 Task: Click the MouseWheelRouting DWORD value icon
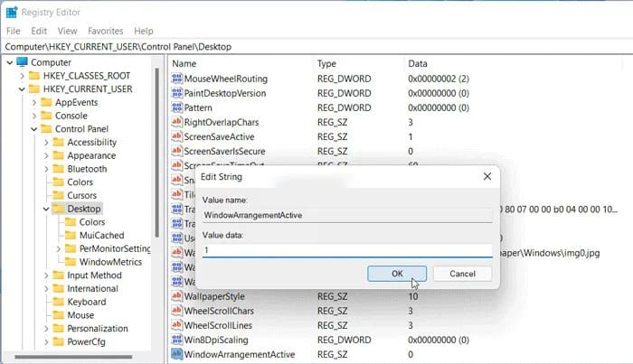tap(176, 79)
